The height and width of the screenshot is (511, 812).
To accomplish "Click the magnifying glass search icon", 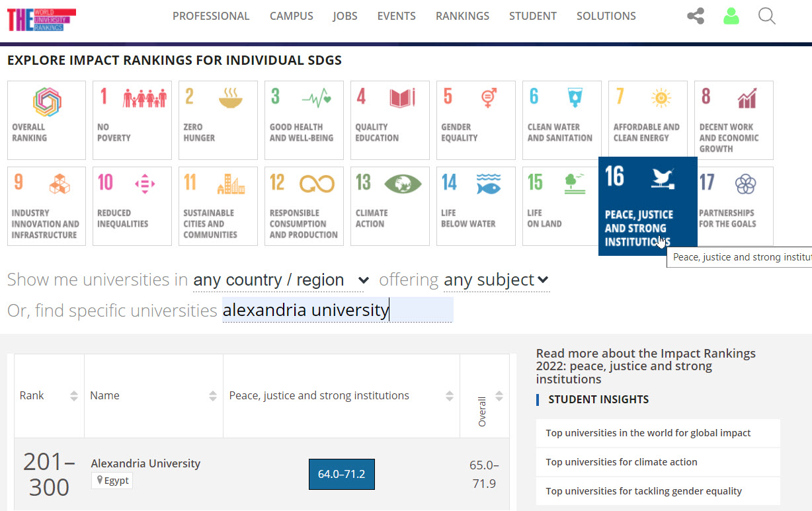I will 766,16.
